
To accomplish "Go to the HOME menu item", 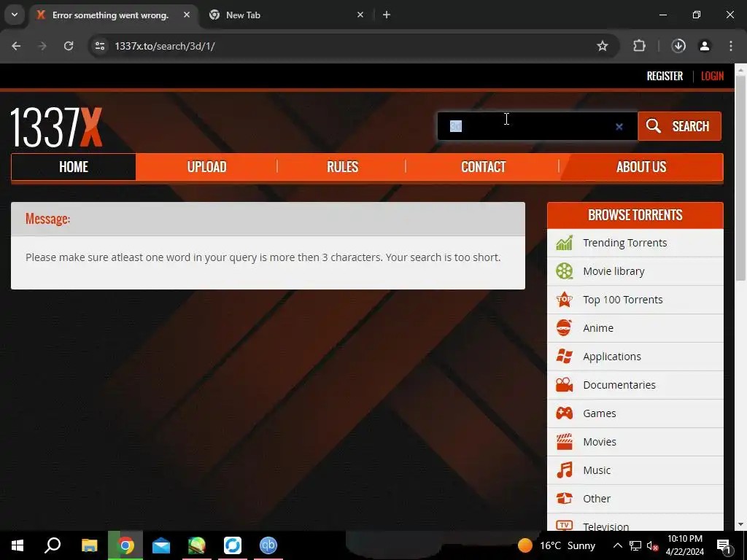I will [x=74, y=167].
